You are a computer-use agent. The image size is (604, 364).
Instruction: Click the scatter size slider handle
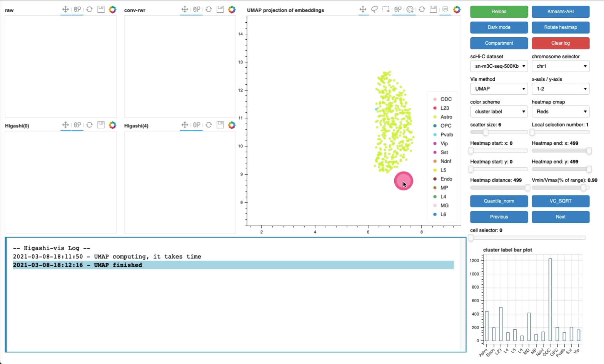point(486,132)
